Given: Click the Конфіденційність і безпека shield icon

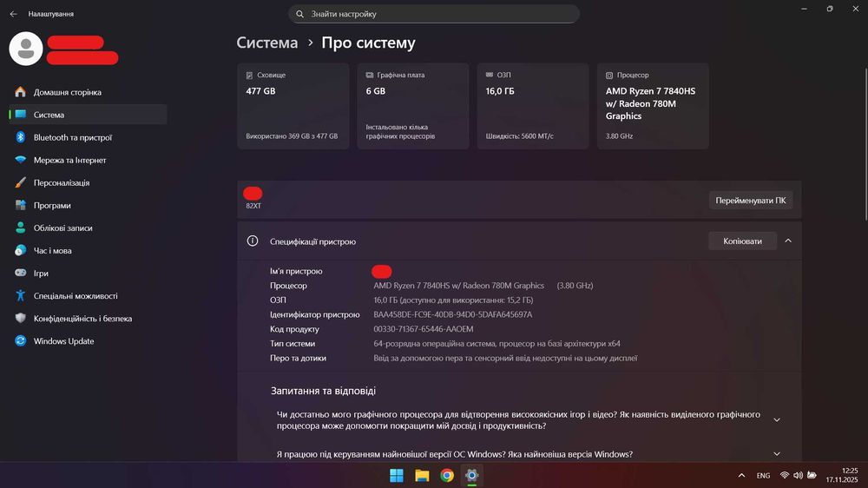Looking at the screenshot, I should click(x=21, y=319).
